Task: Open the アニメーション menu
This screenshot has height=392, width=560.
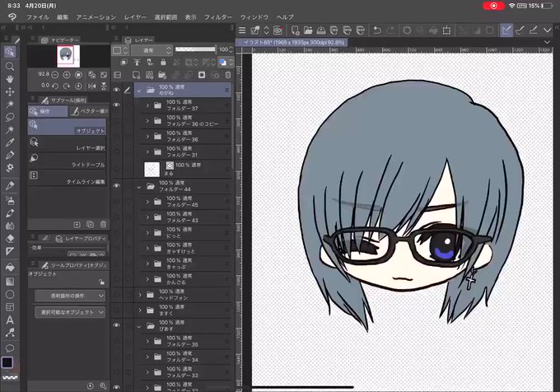Action: point(96,17)
